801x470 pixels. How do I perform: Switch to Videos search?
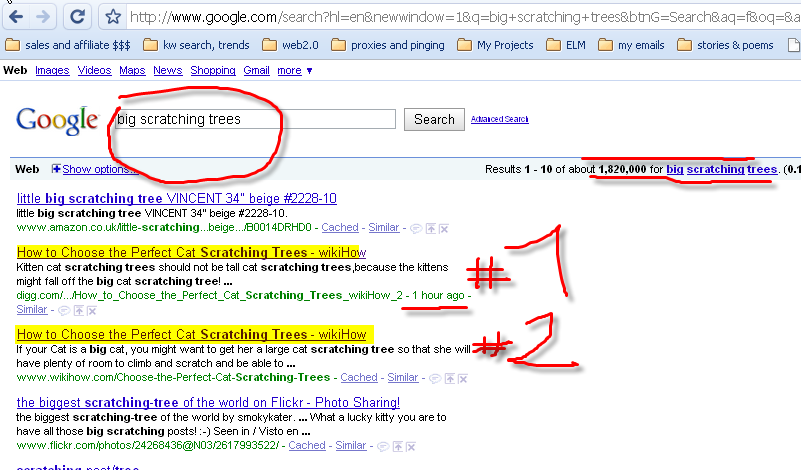[95, 70]
